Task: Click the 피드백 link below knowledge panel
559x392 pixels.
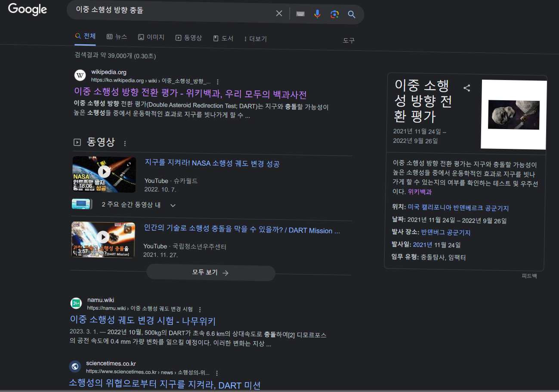Action: 529,276
